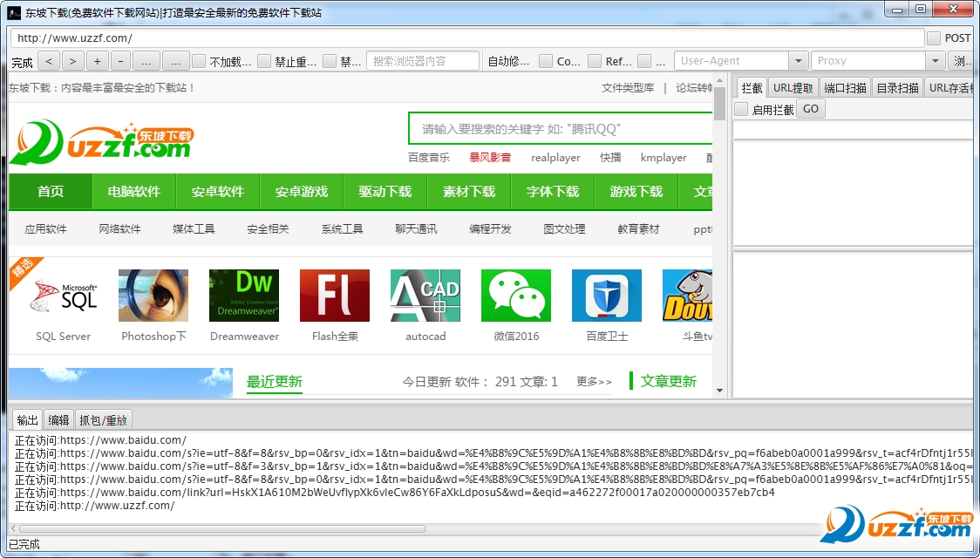The width and height of the screenshot is (980, 558).
Task: Select the 编辑 tab
Action: coord(58,420)
